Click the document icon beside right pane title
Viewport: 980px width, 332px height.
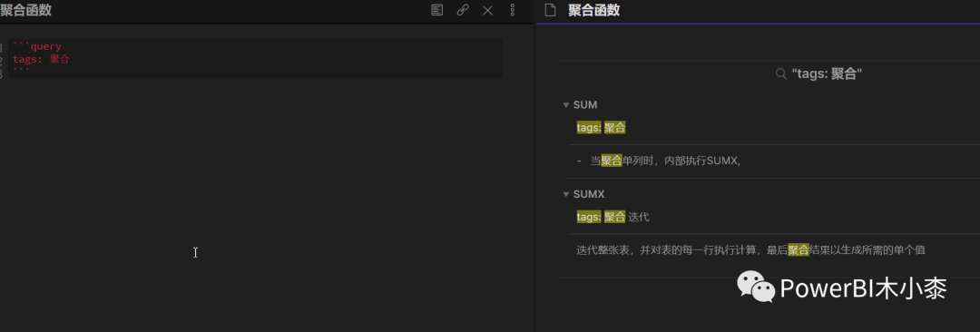(x=551, y=10)
